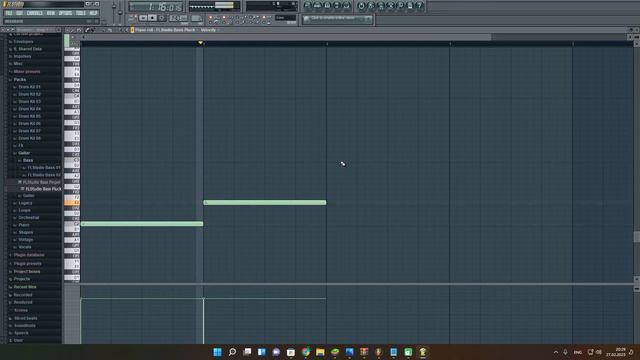Expand the Envelopes folder
Viewport: 640px width, 360px height.
tap(24, 41)
